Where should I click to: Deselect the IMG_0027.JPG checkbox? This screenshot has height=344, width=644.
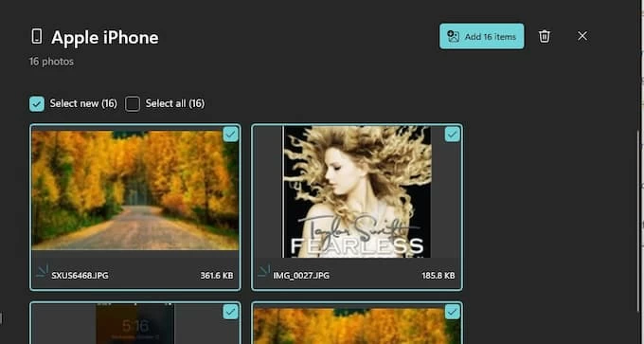(x=452, y=135)
